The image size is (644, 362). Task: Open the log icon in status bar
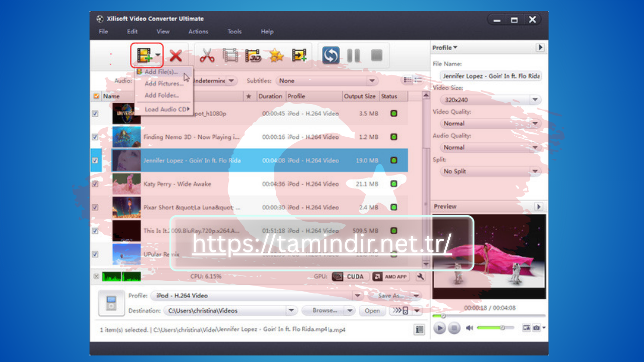tap(419, 330)
